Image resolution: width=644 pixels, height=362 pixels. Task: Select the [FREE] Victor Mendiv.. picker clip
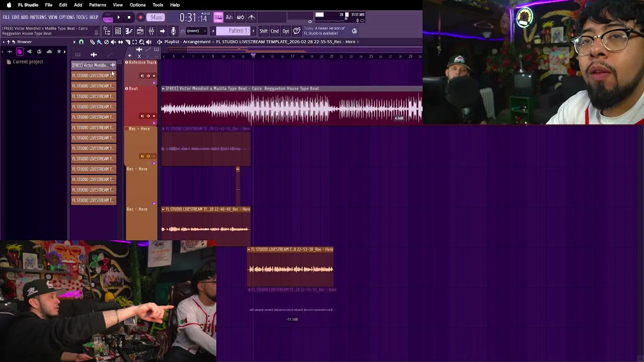(94, 65)
